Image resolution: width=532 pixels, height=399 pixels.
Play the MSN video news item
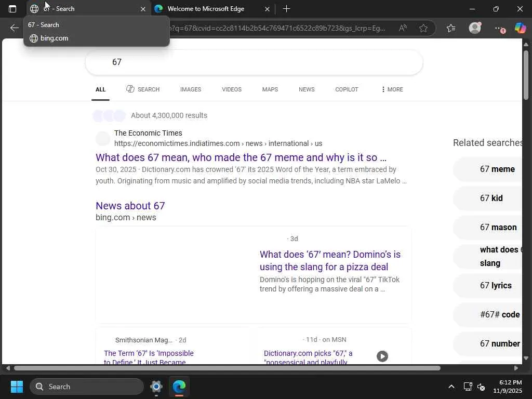382,356
